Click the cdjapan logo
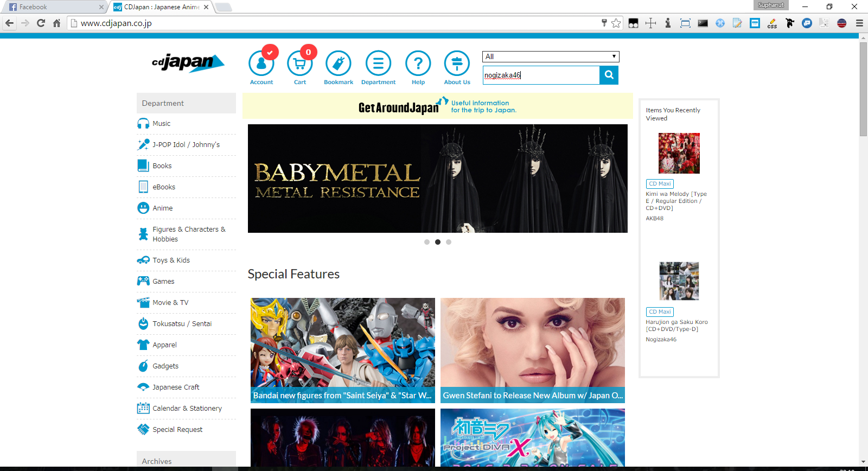868x471 pixels. tap(188, 63)
